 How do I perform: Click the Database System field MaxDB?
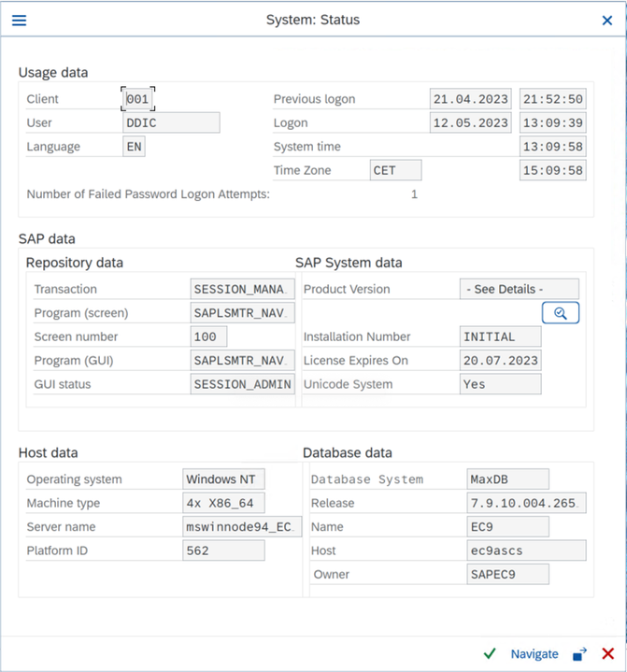(507, 479)
